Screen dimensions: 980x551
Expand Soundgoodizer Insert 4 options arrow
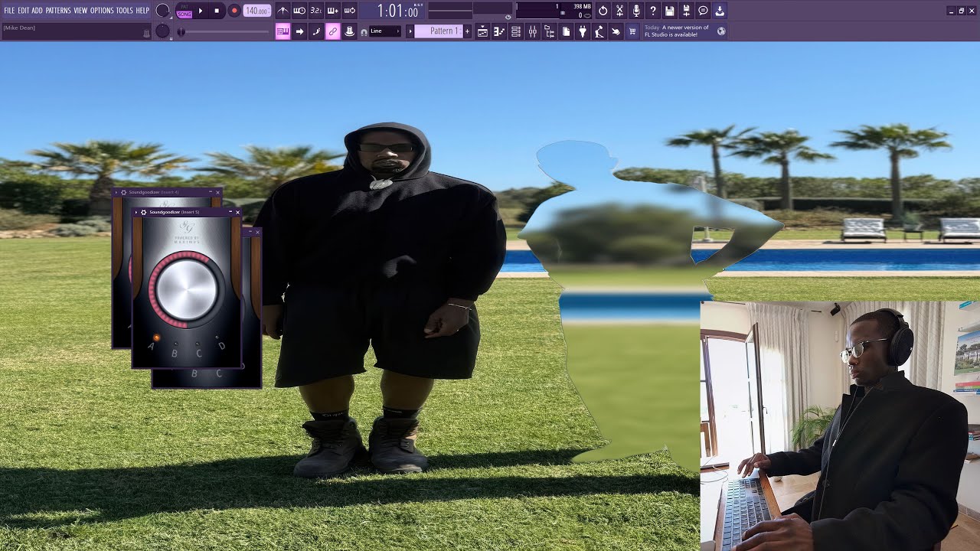(x=116, y=192)
